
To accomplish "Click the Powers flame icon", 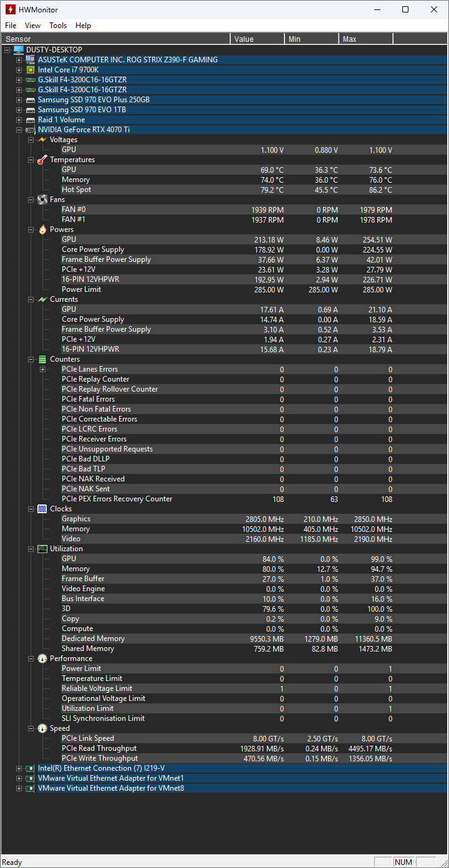I will (x=42, y=229).
